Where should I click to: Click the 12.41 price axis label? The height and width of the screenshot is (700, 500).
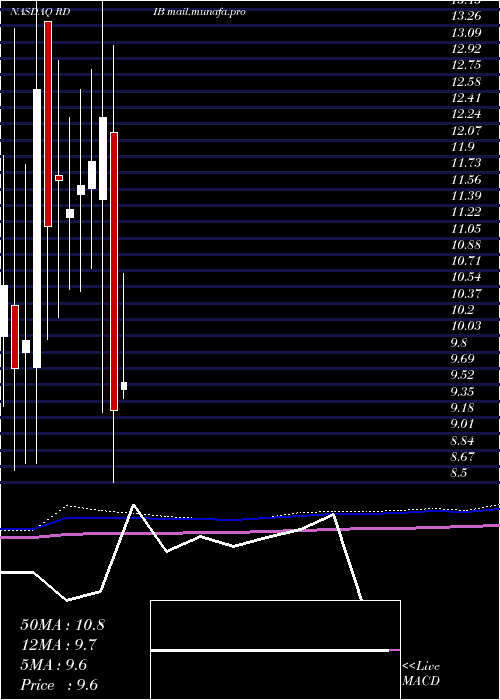(x=466, y=97)
